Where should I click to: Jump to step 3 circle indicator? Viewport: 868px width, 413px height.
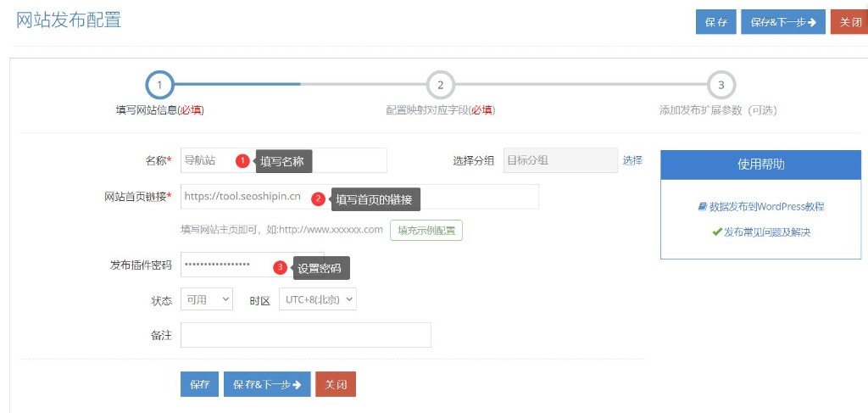(x=721, y=85)
